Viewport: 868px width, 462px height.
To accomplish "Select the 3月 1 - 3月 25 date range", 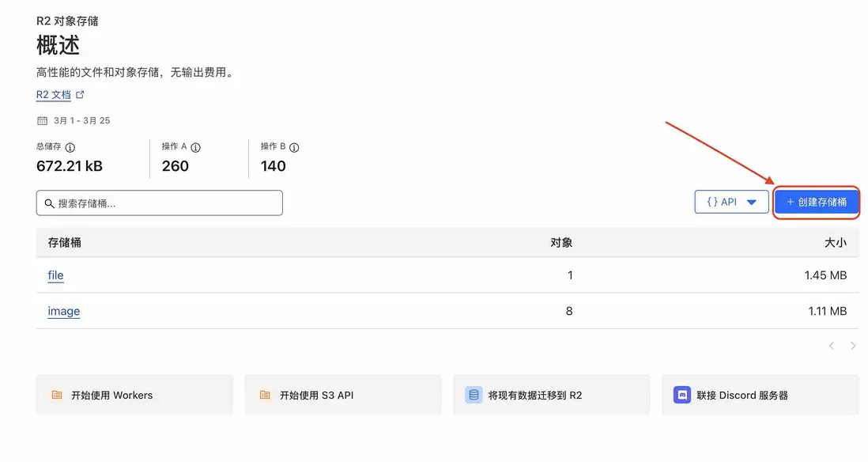I will [x=81, y=121].
